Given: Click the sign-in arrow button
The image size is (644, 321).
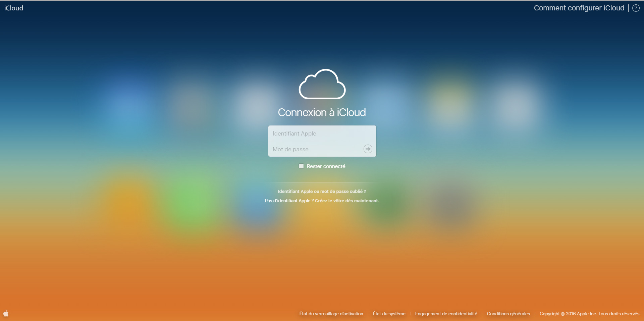Looking at the screenshot, I should [368, 149].
